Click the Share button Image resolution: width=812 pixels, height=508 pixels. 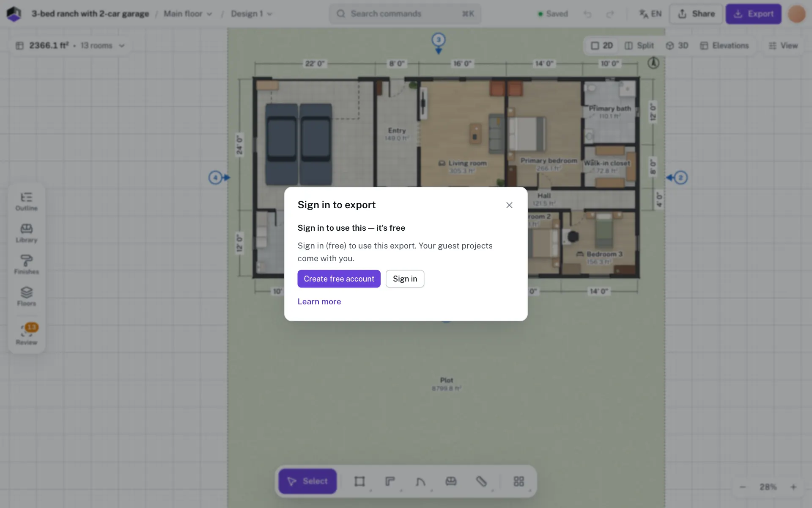[x=696, y=14]
